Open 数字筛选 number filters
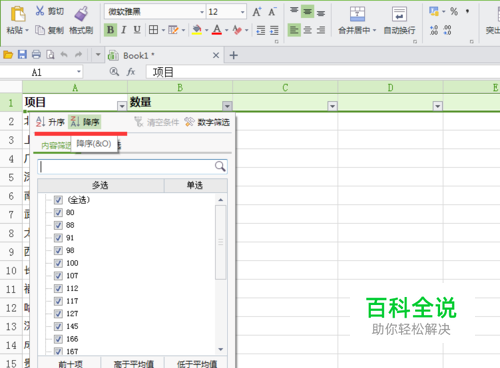The width and height of the screenshot is (500, 368). 207,122
